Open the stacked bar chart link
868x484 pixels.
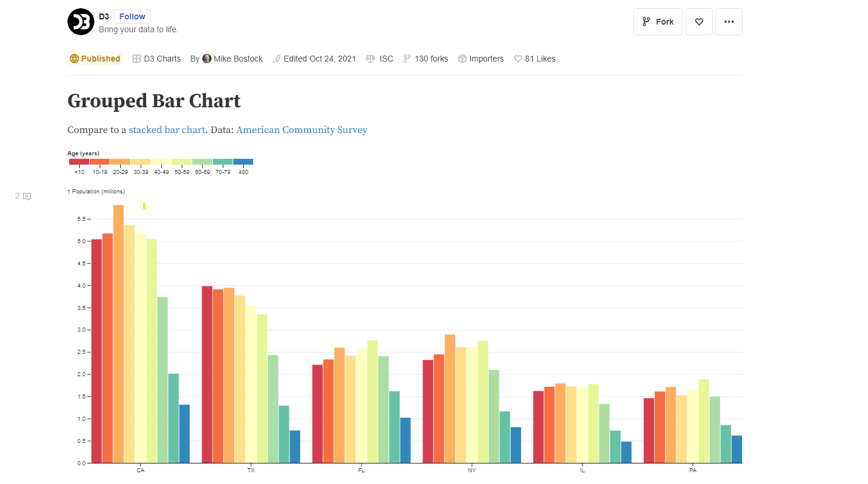pos(167,130)
